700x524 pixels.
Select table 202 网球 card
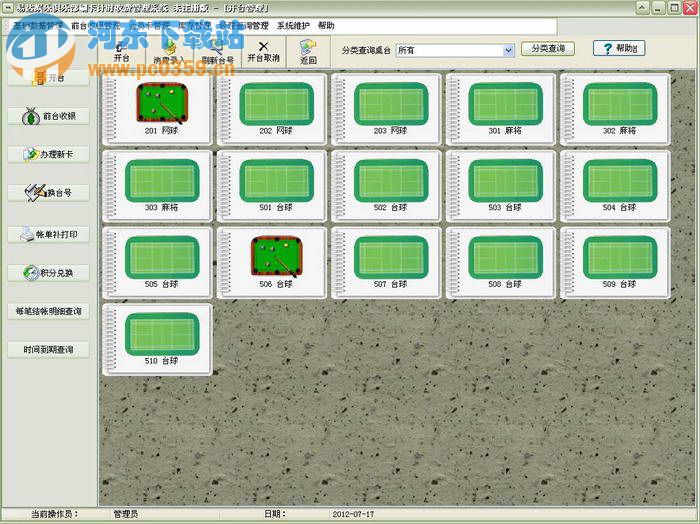click(x=272, y=109)
